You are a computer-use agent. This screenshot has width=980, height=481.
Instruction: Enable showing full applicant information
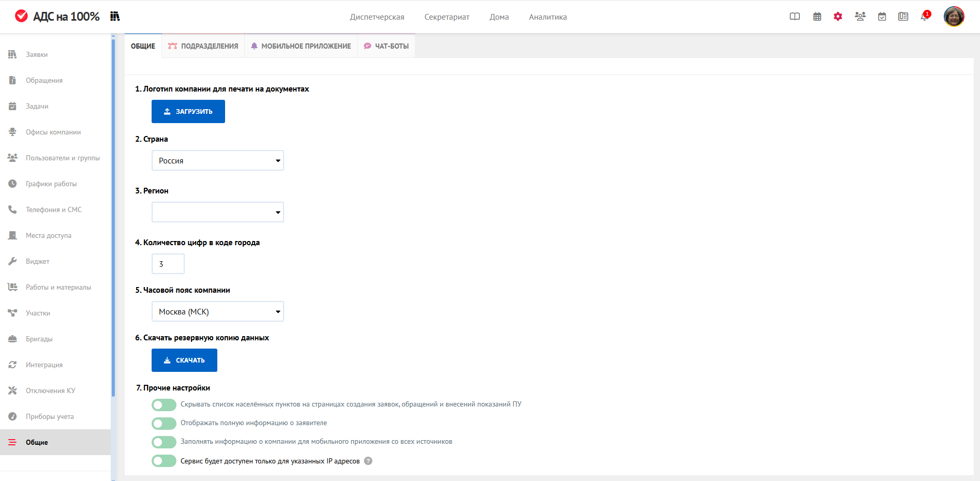(164, 423)
